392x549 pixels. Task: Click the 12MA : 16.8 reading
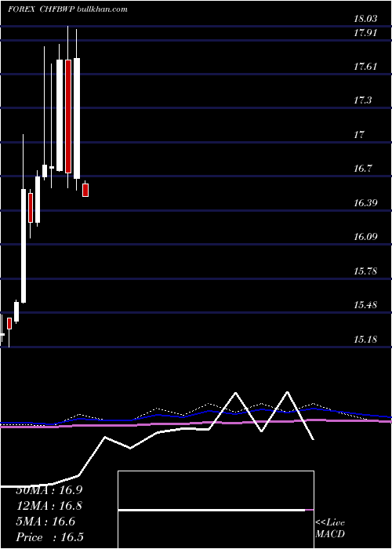click(x=49, y=506)
